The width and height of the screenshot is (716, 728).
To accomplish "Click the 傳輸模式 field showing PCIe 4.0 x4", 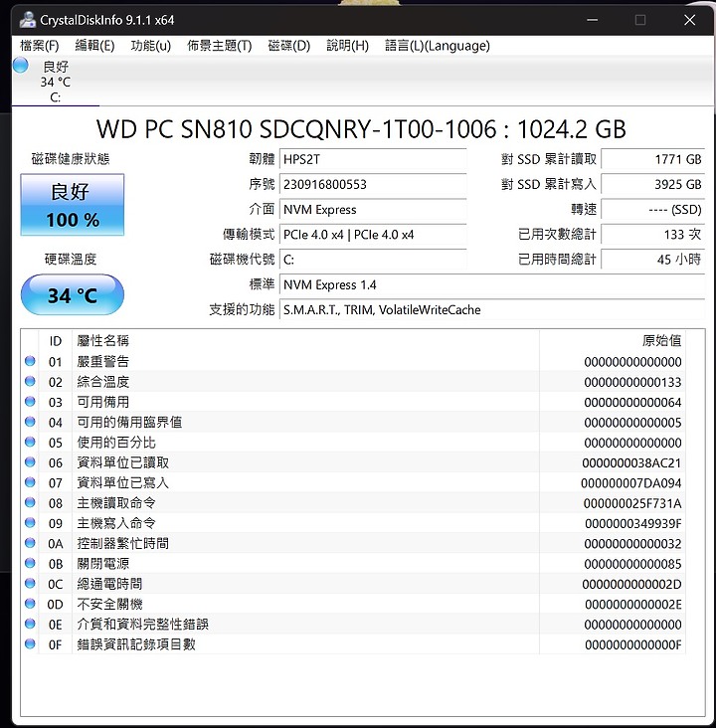I will [x=373, y=235].
